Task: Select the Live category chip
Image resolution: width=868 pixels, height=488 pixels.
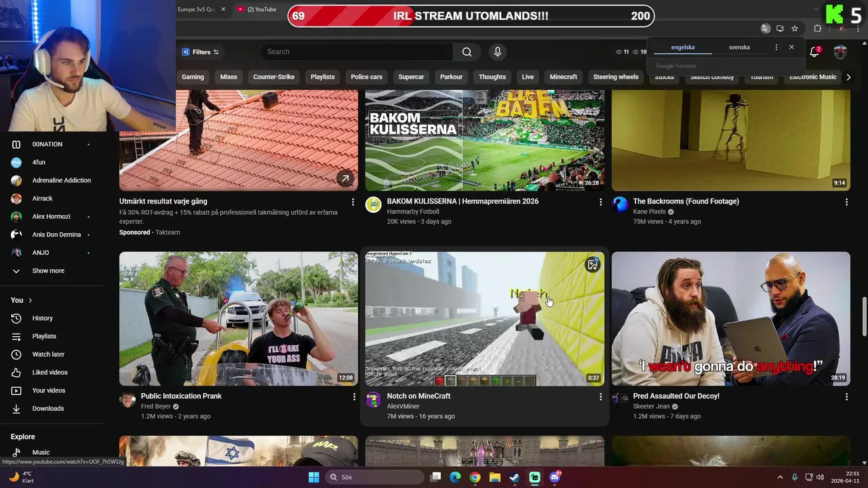Action: (528, 77)
